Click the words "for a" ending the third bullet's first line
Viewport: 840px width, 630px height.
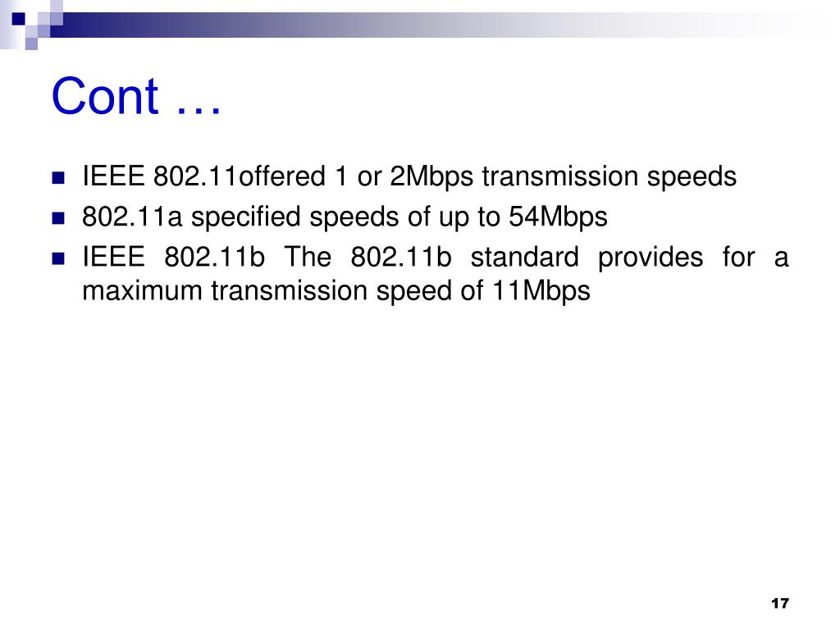[756, 257]
